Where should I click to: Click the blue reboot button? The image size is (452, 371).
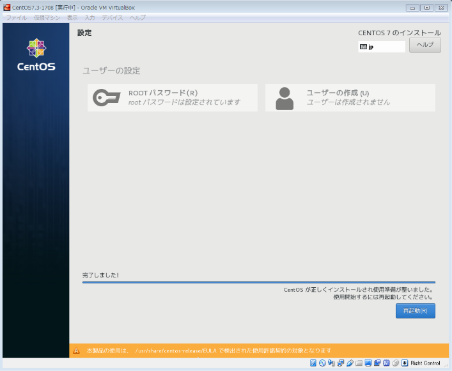click(415, 311)
